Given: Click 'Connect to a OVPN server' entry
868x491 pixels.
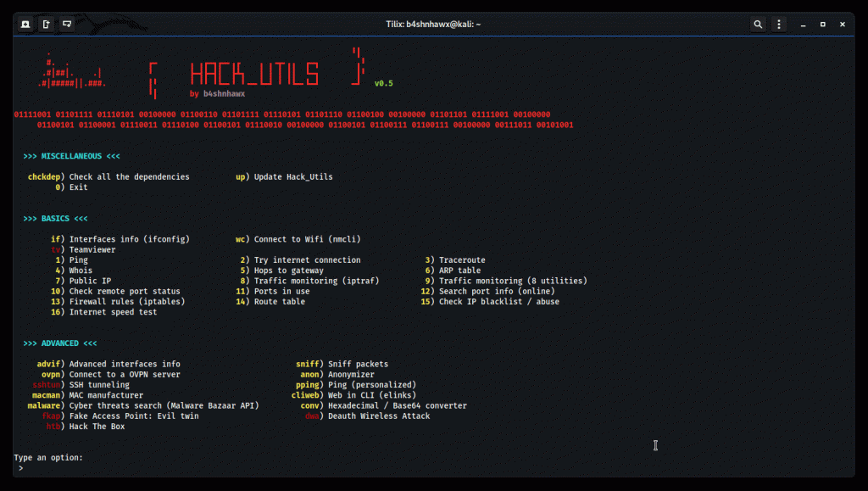Looking at the screenshot, I should click(x=125, y=375).
